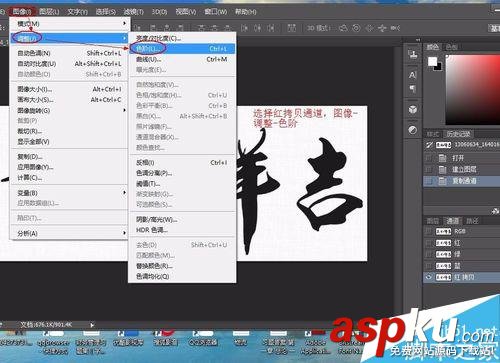Click the history brush source icon beside snapshot
Viewport: 500px width, 363px height.
click(x=429, y=145)
